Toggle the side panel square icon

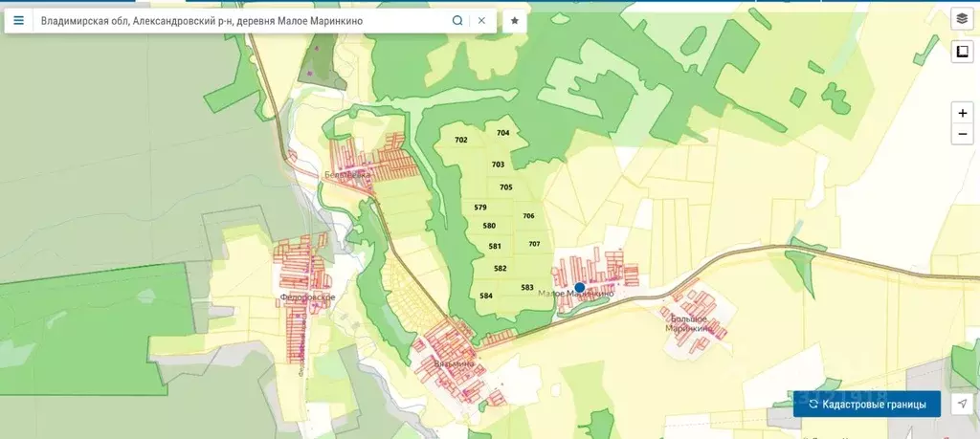[962, 52]
